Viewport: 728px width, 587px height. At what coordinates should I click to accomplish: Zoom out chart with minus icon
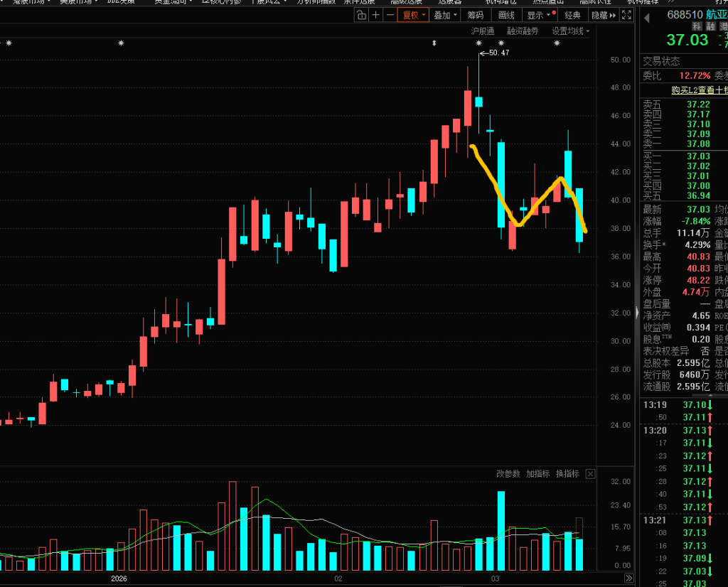(390, 15)
